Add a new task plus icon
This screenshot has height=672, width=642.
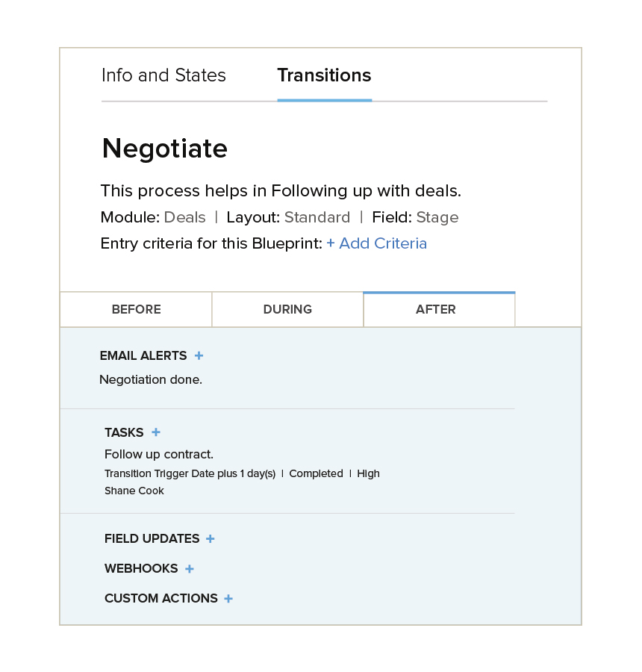[156, 432]
